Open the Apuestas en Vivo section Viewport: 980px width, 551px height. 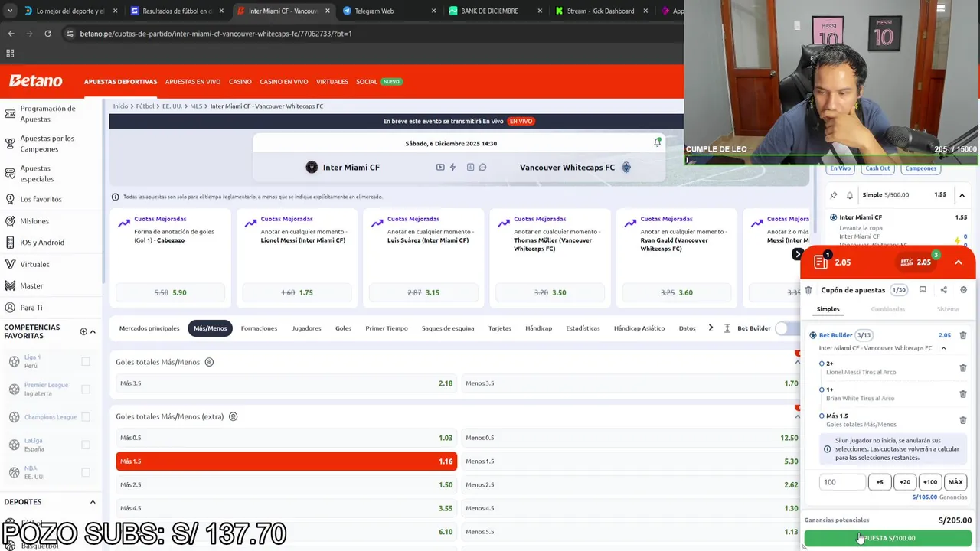click(193, 81)
